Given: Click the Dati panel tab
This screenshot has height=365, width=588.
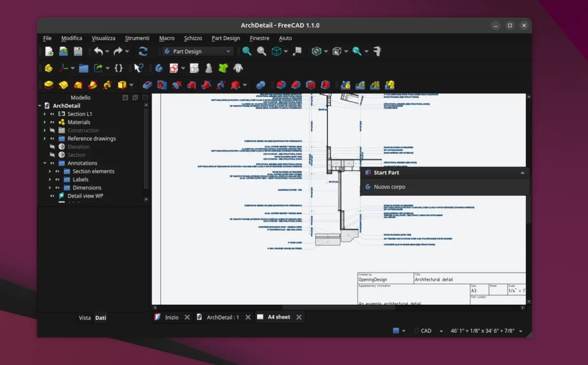Looking at the screenshot, I should (x=100, y=317).
